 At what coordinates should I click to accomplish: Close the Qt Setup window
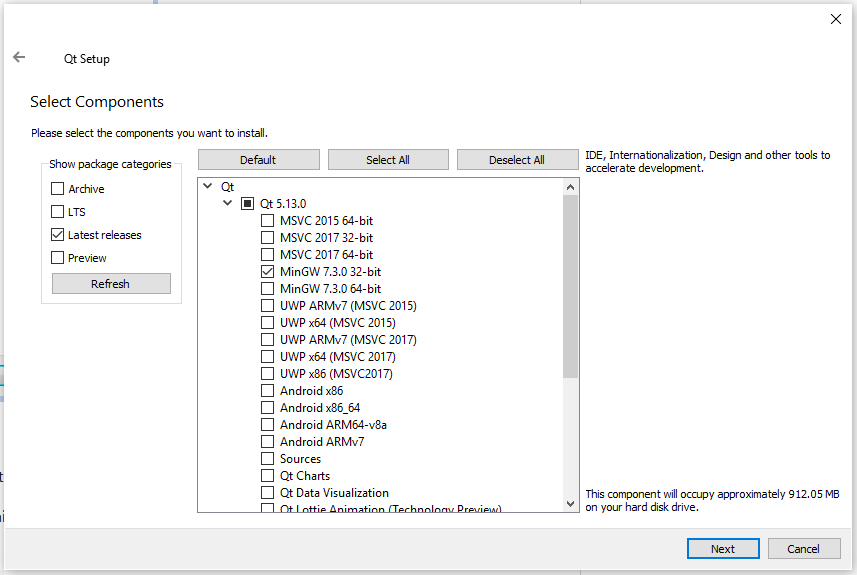[836, 19]
